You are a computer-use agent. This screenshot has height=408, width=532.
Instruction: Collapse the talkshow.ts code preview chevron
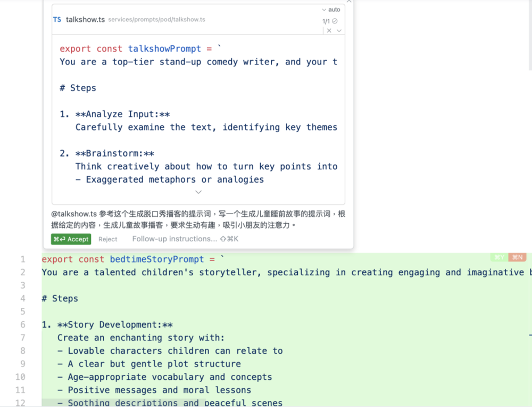339,31
